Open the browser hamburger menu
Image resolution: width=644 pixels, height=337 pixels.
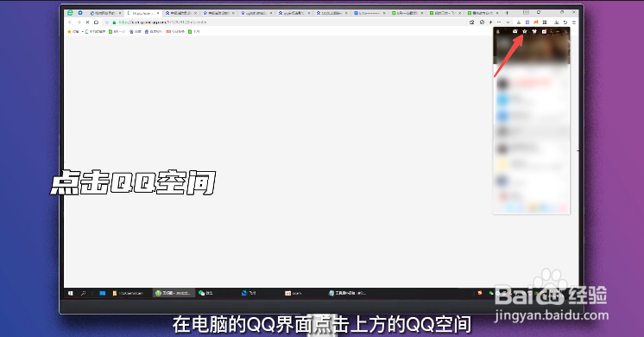574,22
